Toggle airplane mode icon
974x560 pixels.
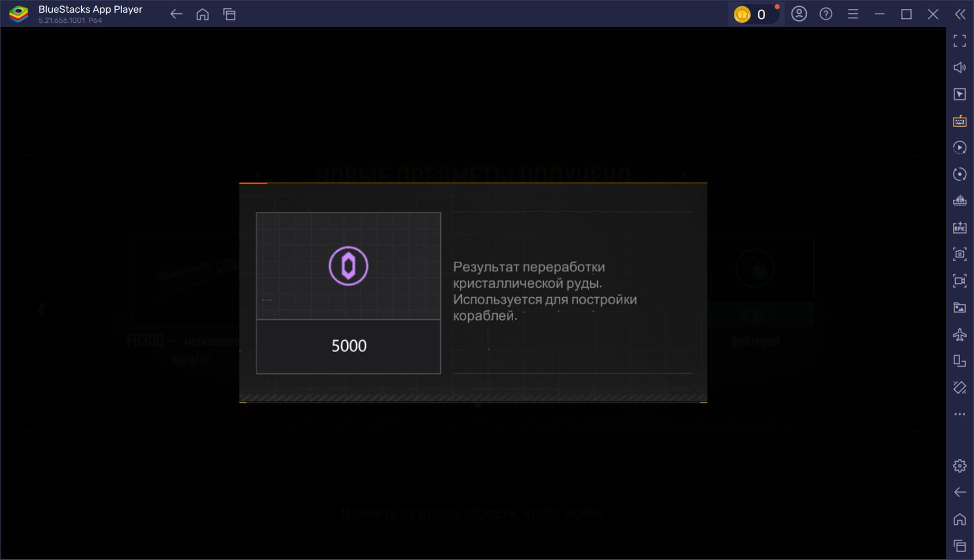[960, 334]
